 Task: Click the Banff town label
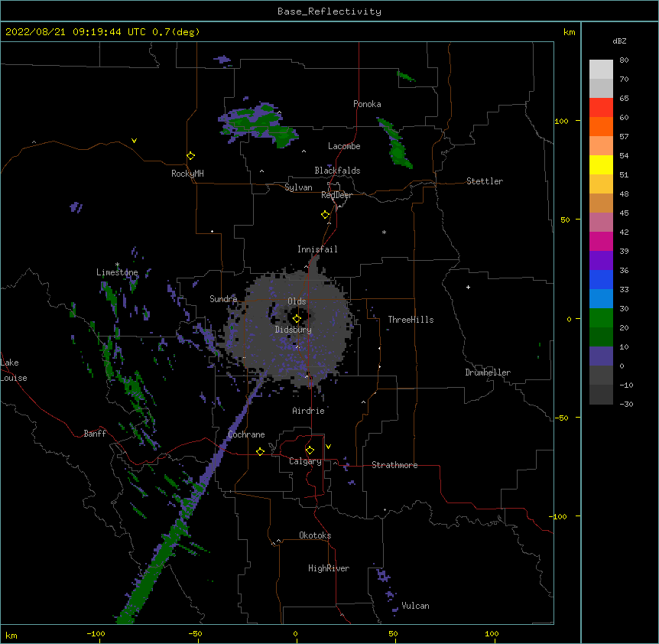coord(95,434)
